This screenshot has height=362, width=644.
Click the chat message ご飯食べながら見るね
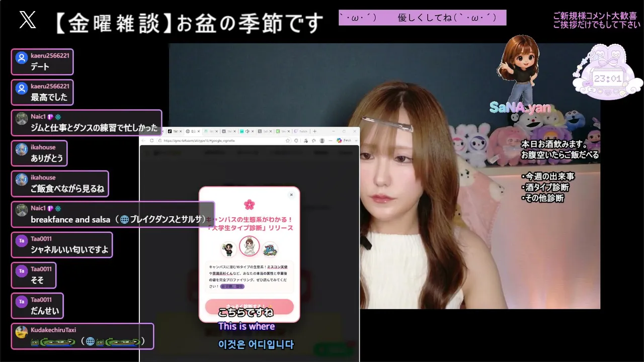(67, 189)
